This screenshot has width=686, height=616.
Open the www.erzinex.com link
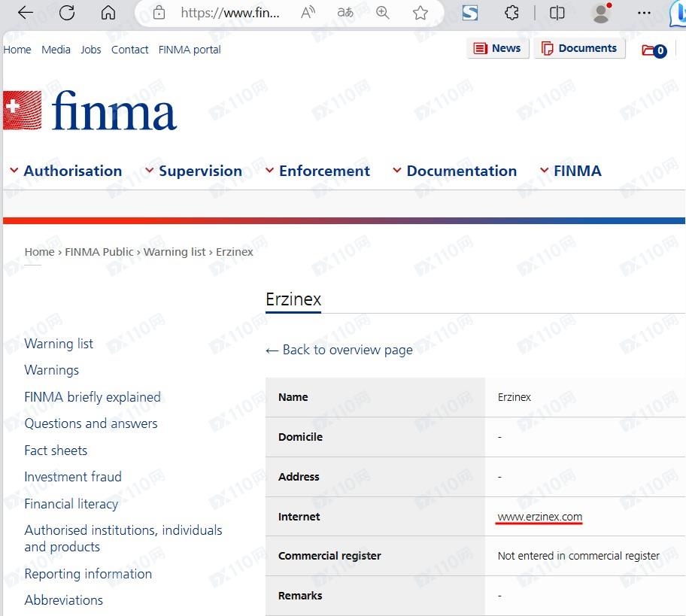pyautogui.click(x=540, y=517)
